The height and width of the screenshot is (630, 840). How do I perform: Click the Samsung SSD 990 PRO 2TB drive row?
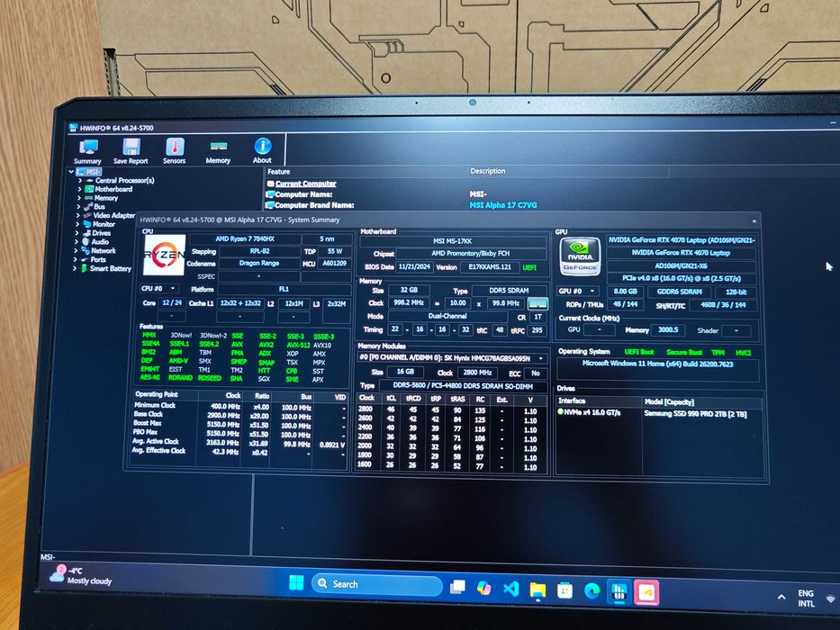click(x=659, y=414)
